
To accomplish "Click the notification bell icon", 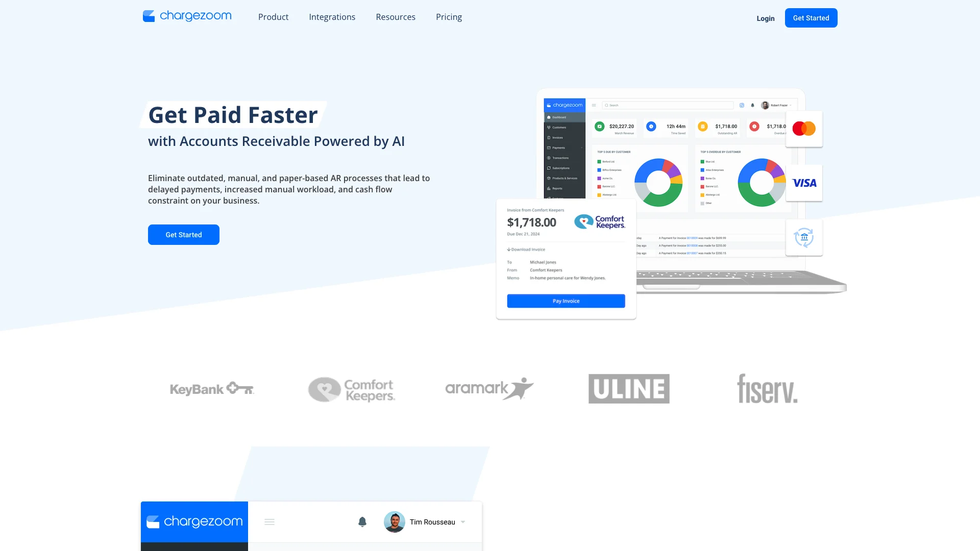I will coord(362,522).
